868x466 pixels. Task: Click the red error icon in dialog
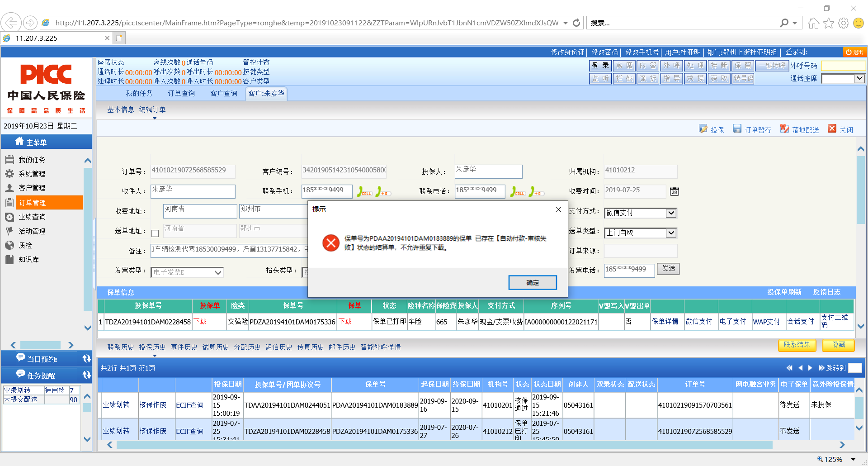331,243
